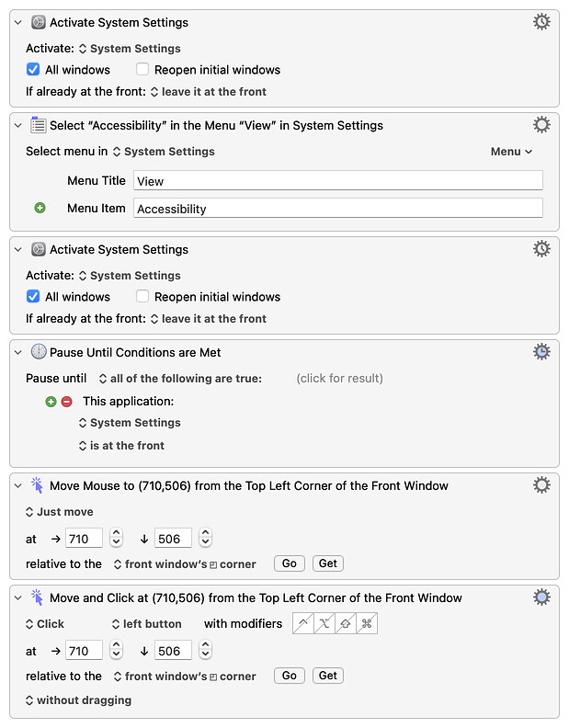Toggle the Option modifier in Move and Click

pos(324,623)
